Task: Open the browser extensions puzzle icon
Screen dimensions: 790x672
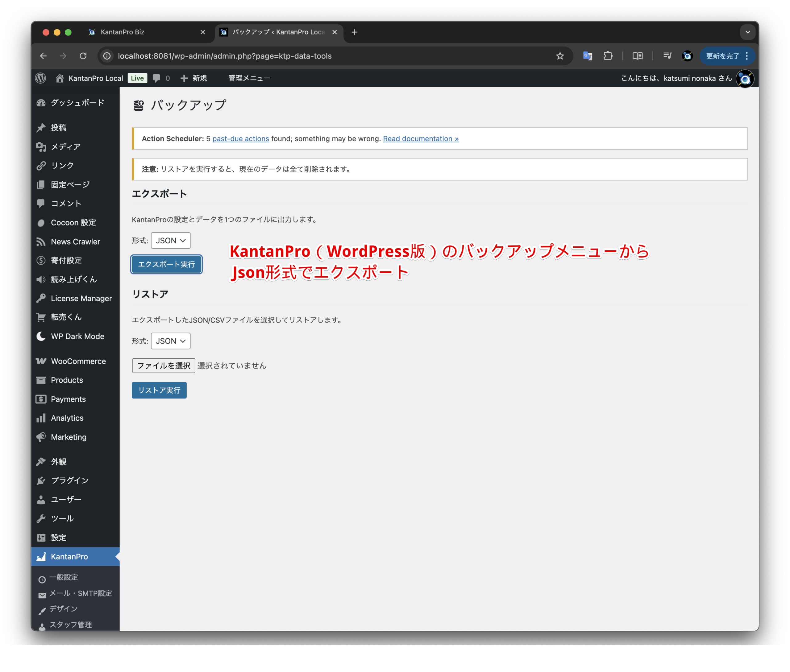Action: (608, 56)
